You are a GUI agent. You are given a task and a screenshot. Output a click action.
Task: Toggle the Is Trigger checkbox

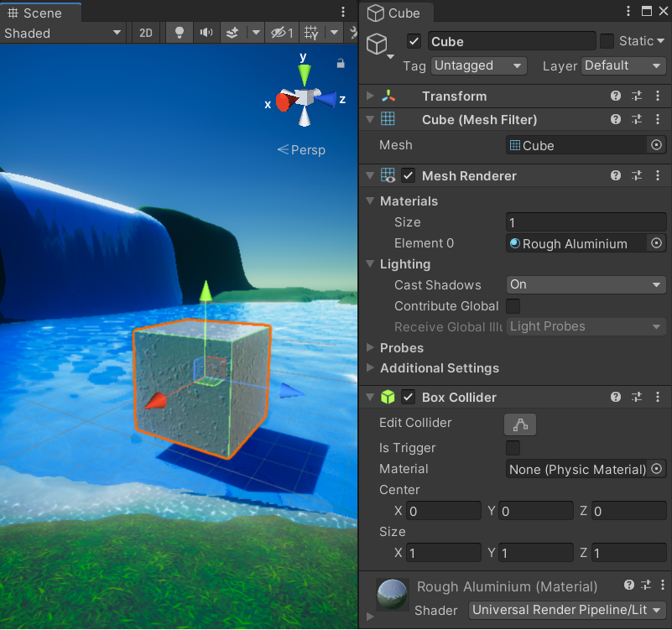click(x=513, y=448)
